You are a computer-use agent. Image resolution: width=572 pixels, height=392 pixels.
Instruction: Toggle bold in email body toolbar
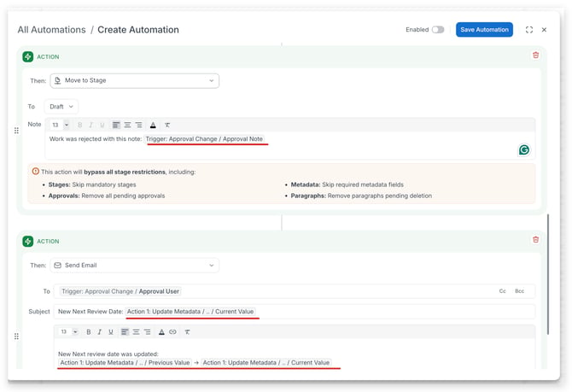[88, 331]
